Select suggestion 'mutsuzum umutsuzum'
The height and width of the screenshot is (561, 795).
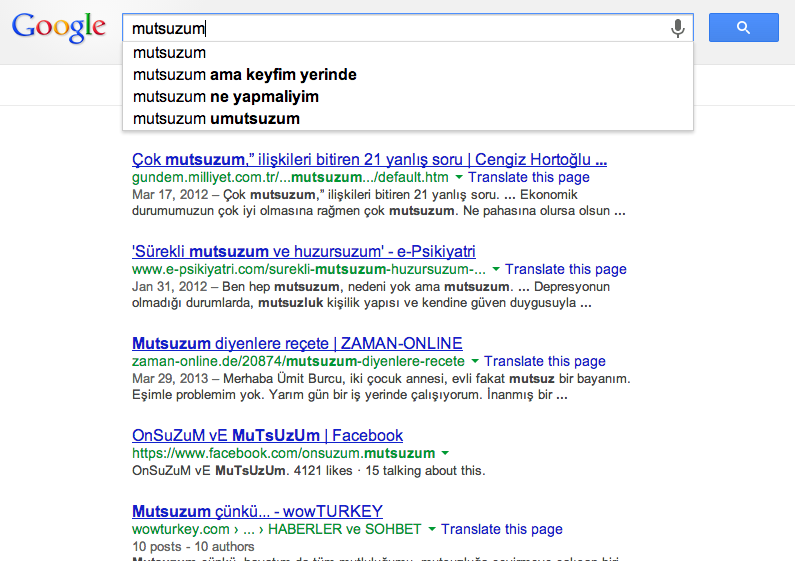pyautogui.click(x=408, y=119)
